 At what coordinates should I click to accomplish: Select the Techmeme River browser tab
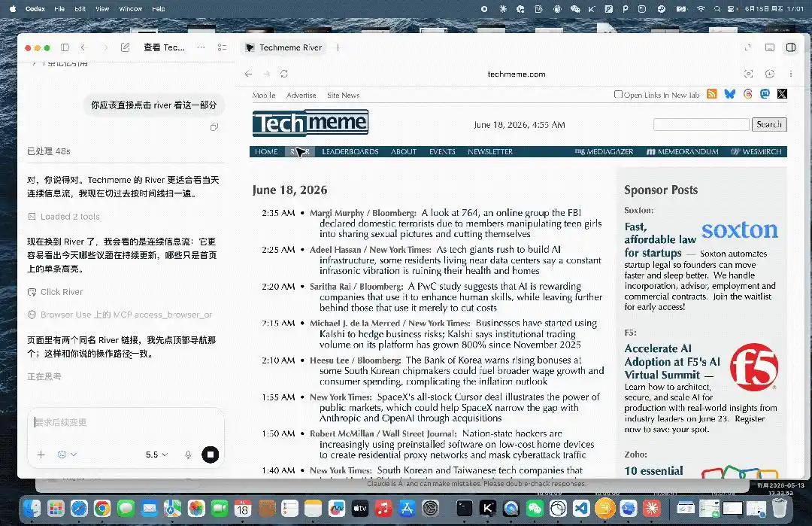point(283,47)
